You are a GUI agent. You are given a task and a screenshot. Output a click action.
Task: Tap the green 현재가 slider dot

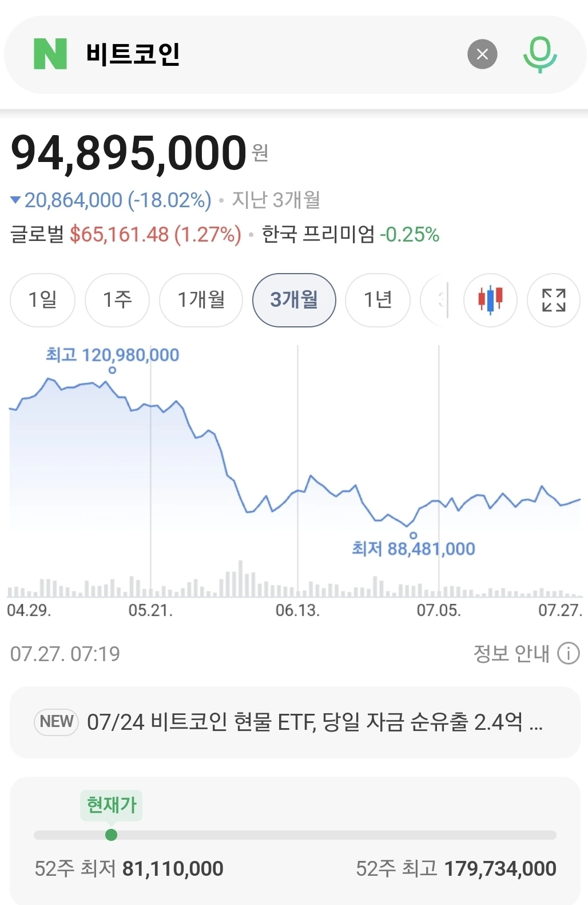tap(112, 835)
